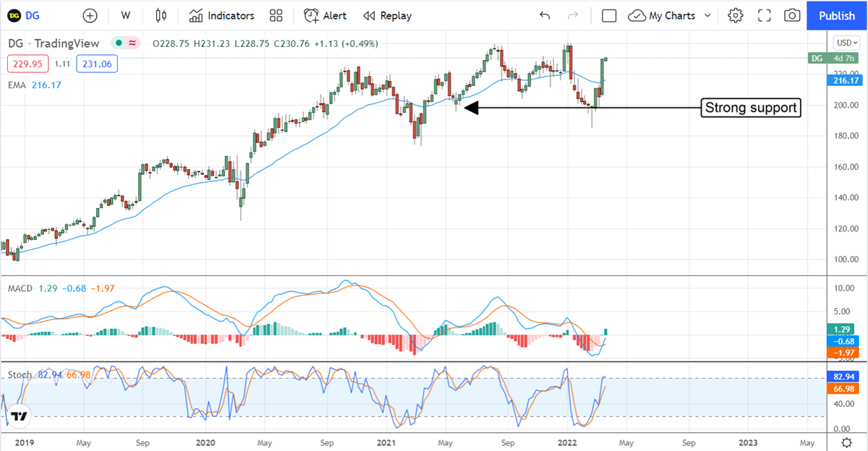Open the My Charts cloud menu
Viewport: 868px width, 451px height.
[662, 15]
